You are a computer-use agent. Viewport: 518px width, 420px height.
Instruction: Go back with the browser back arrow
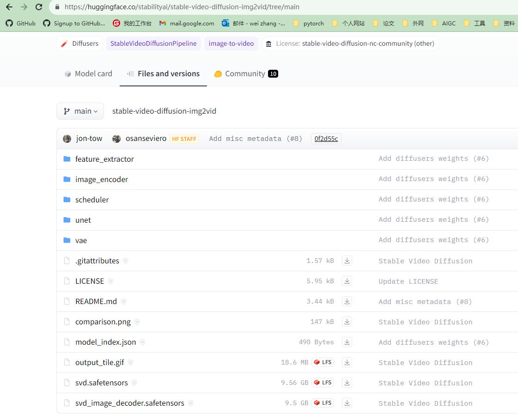9,6
